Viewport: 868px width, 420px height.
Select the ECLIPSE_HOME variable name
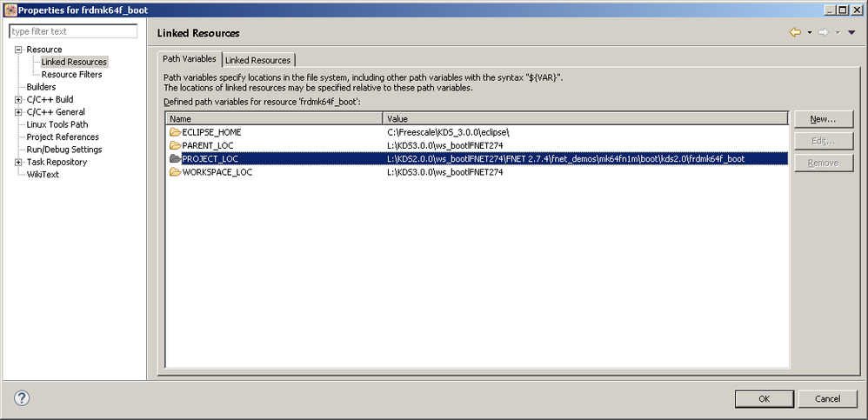pos(211,132)
